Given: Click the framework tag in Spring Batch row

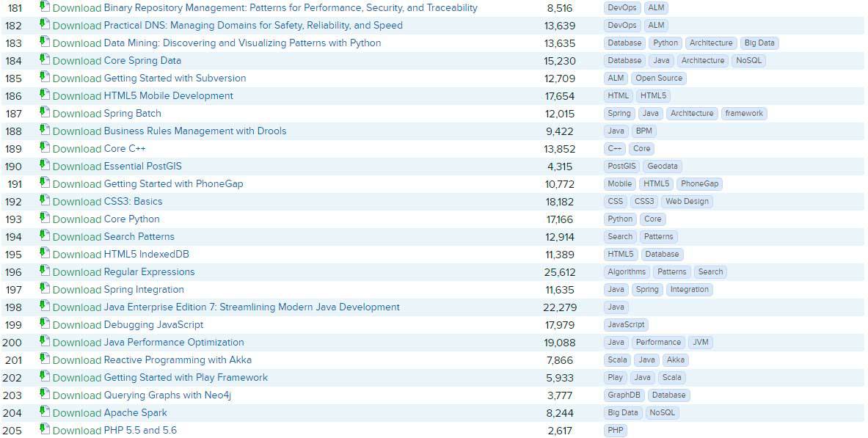Looking at the screenshot, I should click(744, 114).
